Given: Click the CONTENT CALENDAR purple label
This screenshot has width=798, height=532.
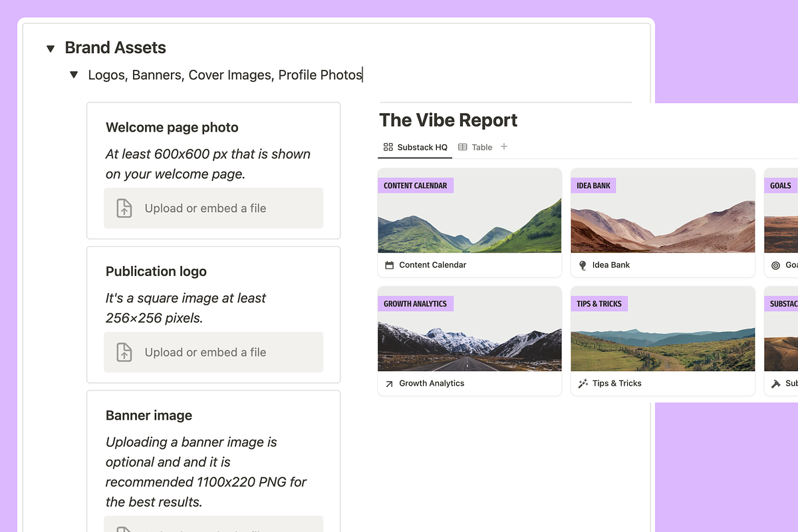Looking at the screenshot, I should click(x=416, y=186).
